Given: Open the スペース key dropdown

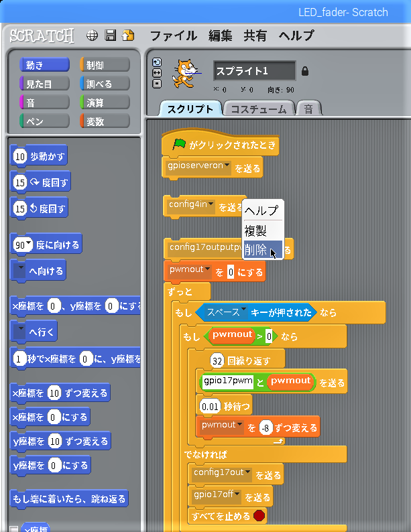Looking at the screenshot, I should pos(227,312).
